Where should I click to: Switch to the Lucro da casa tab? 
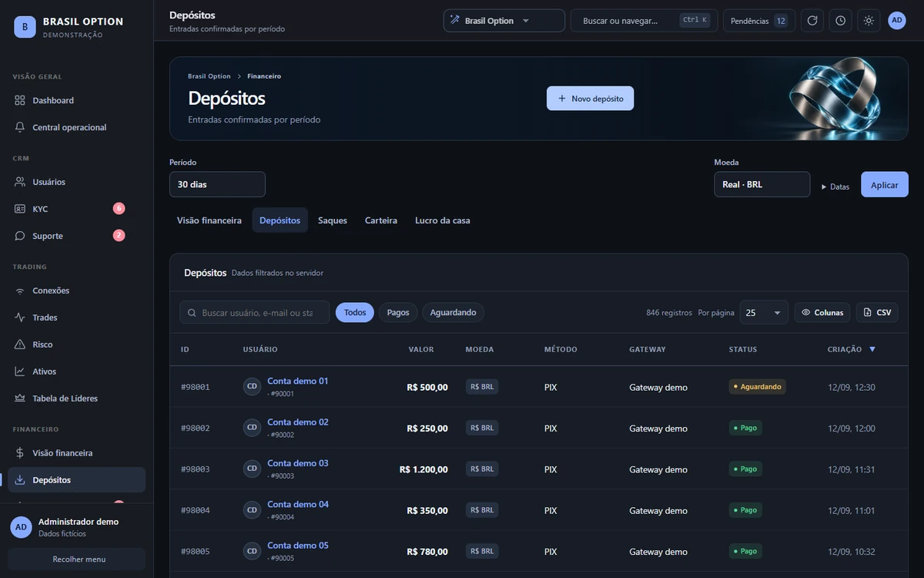coord(443,220)
